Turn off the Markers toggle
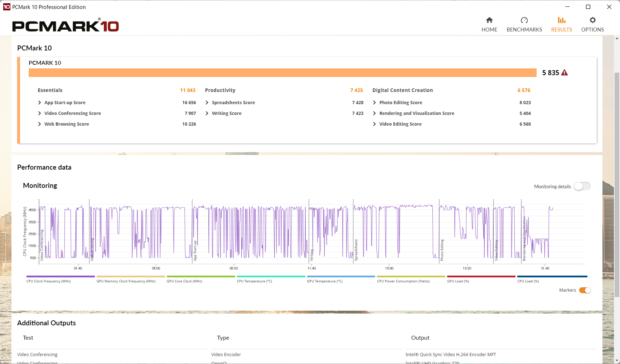 (585, 290)
